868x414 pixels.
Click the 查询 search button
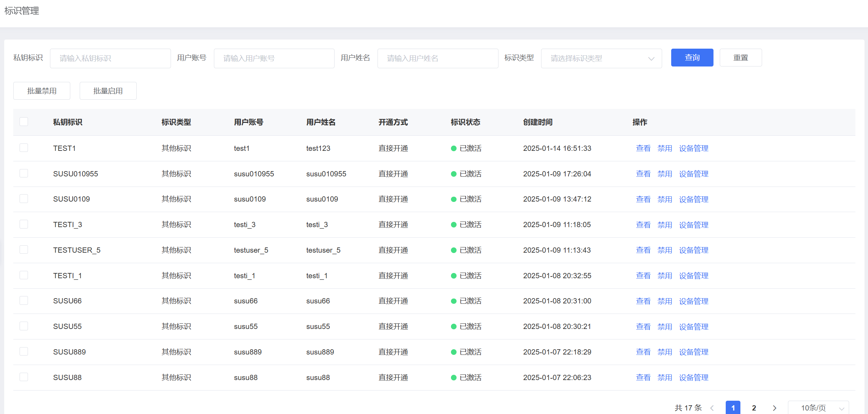click(692, 57)
